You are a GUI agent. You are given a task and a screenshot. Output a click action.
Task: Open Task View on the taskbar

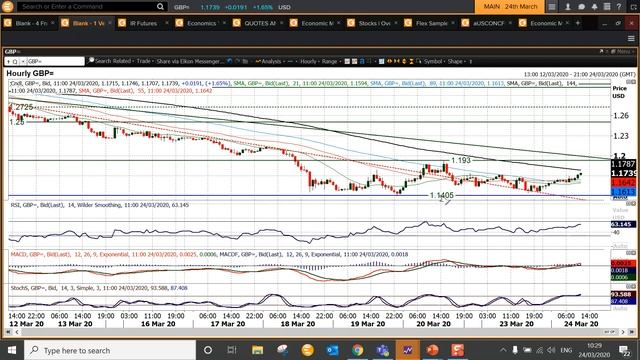pyautogui.click(x=232, y=350)
